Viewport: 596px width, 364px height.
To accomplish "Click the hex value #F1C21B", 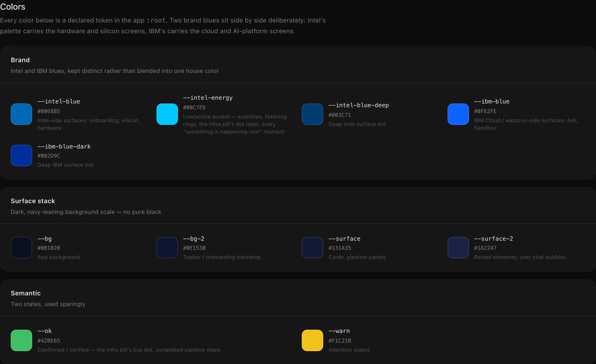I will point(340,340).
